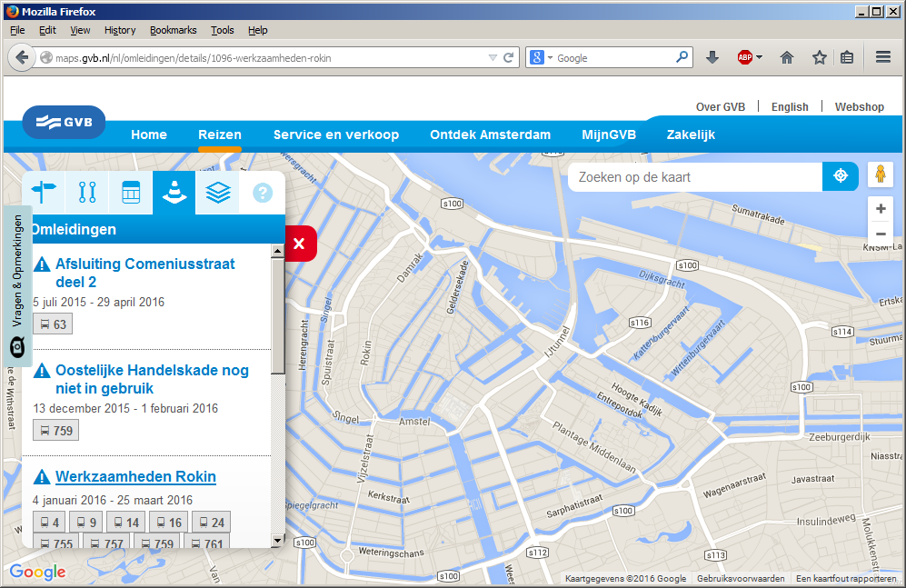
Task: Open Vragen & Opmerkingen feedback tab
Action: point(17,286)
